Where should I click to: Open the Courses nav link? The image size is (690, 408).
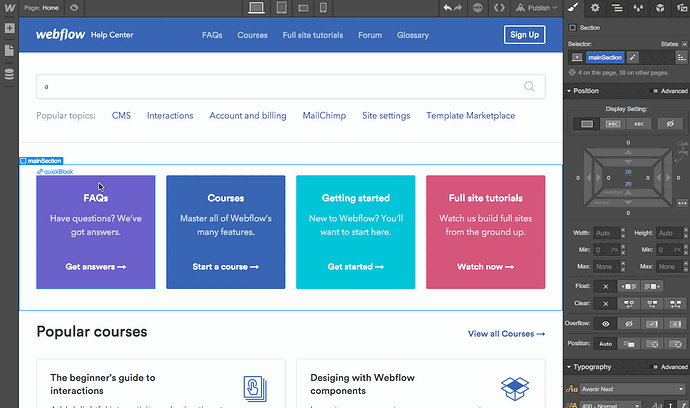coord(252,35)
